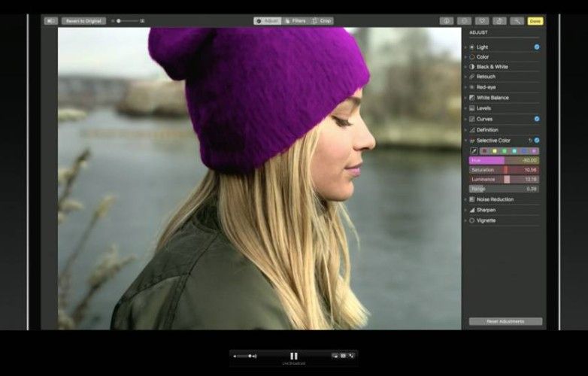Select the magenta selective color swatch
588x376 pixels.
click(534, 151)
